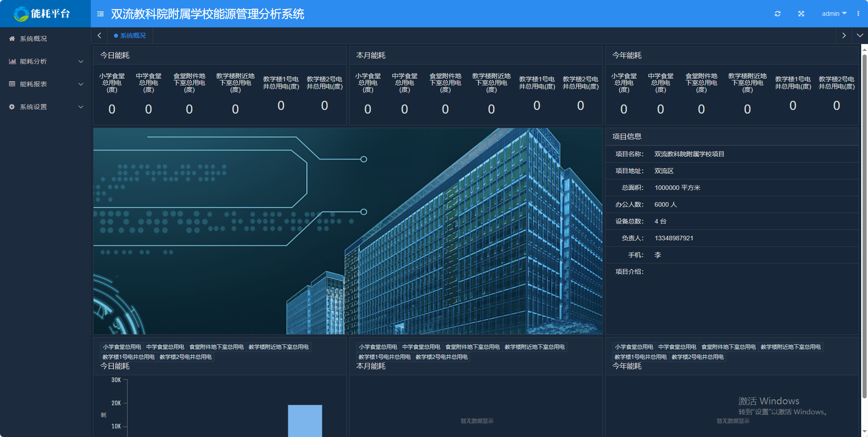Image resolution: width=868 pixels, height=437 pixels.
Task: Click the home icon beside 系统概况
Action: tap(12, 39)
